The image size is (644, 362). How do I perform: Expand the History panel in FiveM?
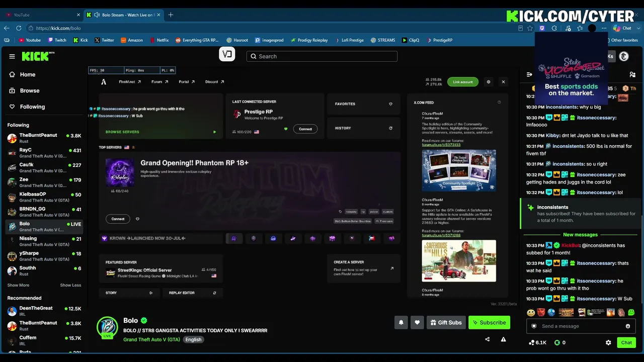364,128
